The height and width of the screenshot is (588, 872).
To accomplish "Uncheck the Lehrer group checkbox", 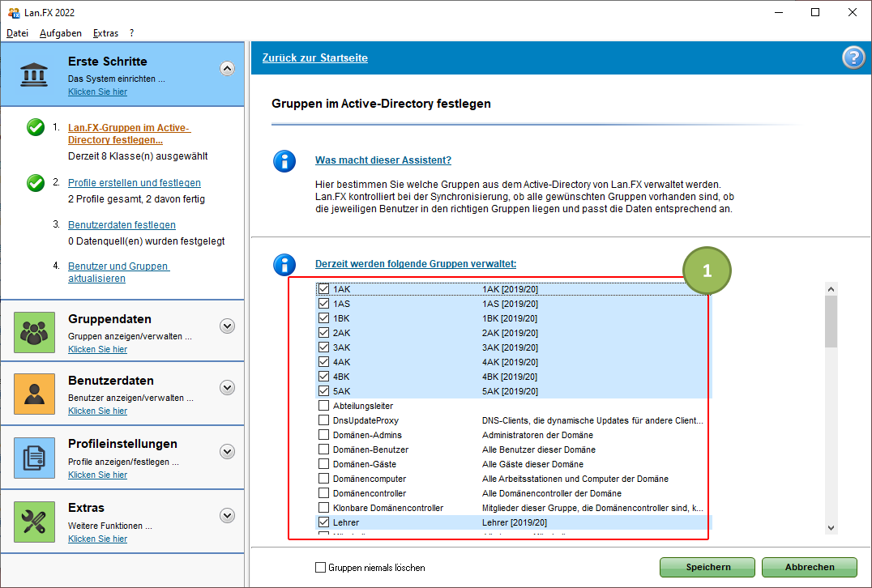I will (323, 522).
